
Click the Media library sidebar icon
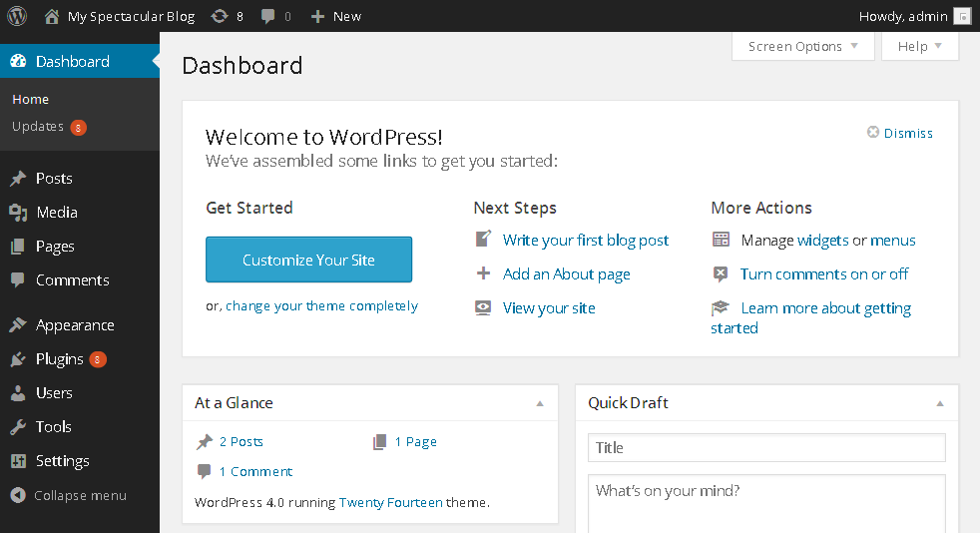tap(18, 213)
